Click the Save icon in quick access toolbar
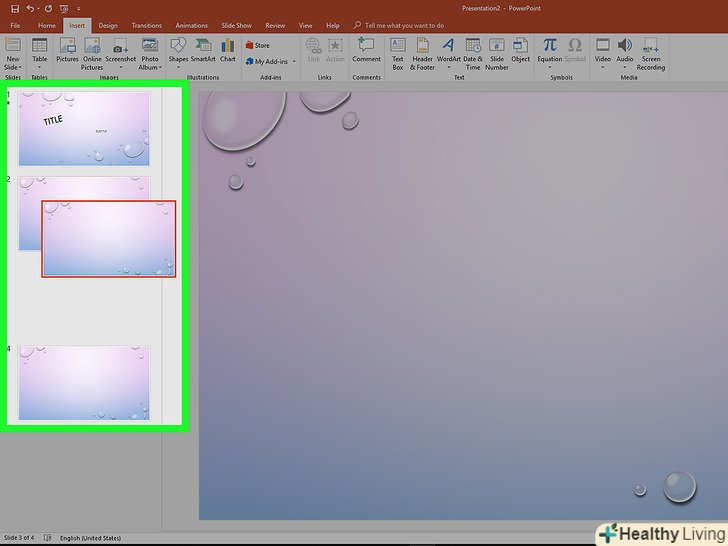Viewport: 728px width, 546px height. 14,8
